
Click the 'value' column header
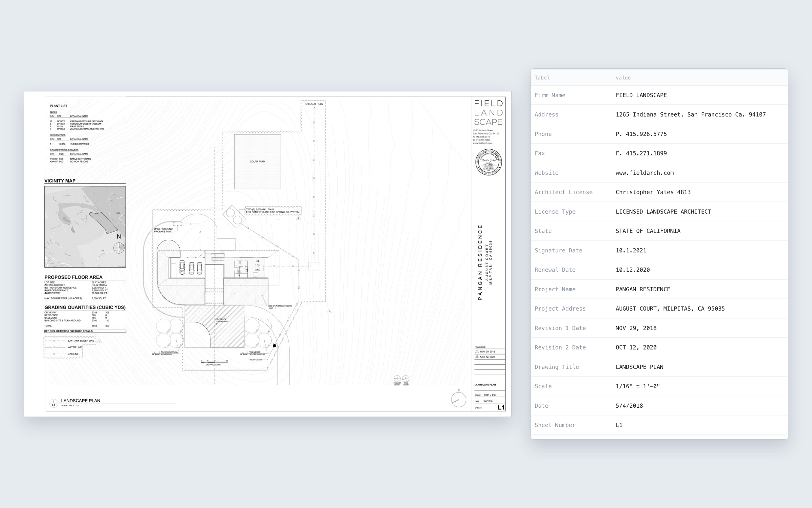623,78
